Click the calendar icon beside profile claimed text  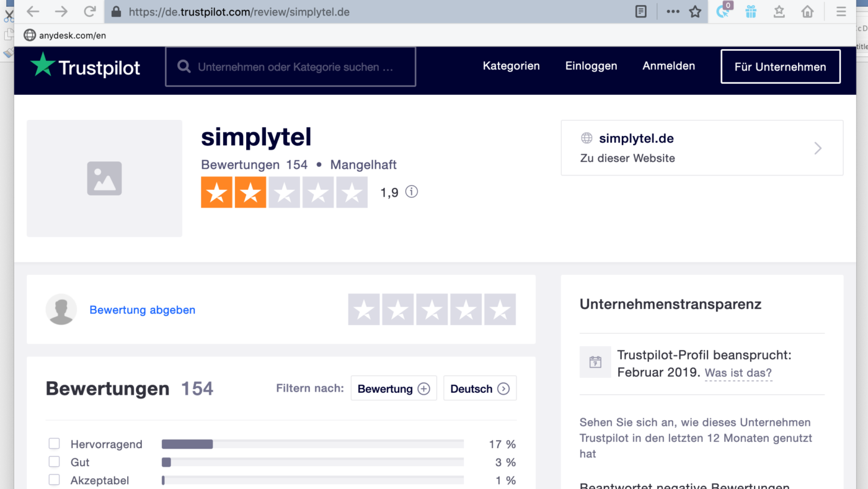595,362
